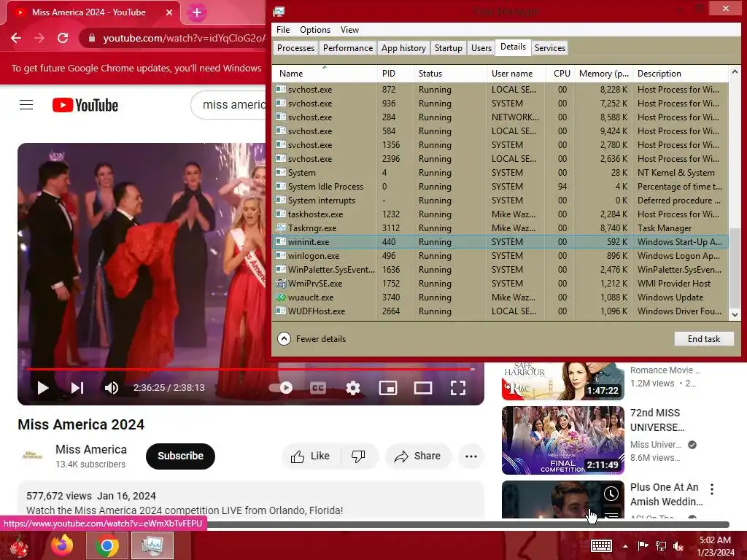Screen dimensions: 747x560
Task: Like the Miss America 2024 video
Action: tap(311, 456)
